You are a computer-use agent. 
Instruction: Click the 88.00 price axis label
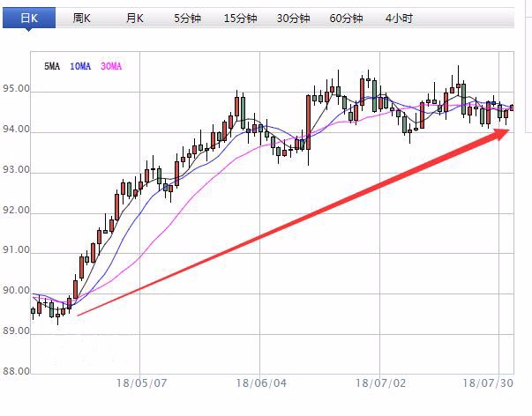(16, 371)
